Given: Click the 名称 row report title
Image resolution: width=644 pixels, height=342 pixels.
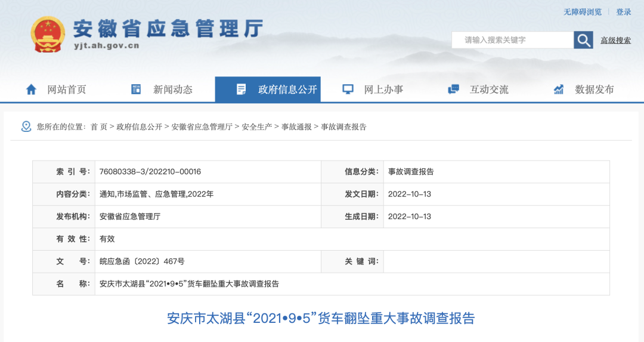Looking at the screenshot, I should click(x=190, y=284).
